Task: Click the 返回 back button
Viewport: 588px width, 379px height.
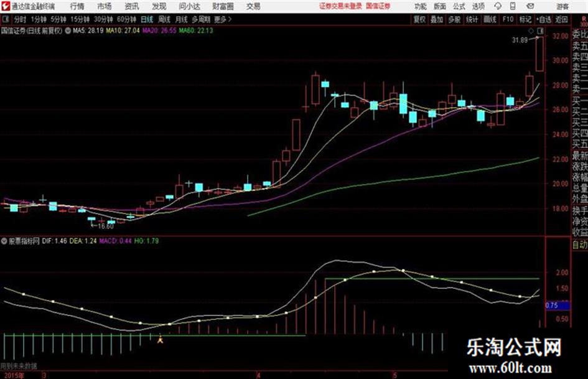Action: (561, 19)
